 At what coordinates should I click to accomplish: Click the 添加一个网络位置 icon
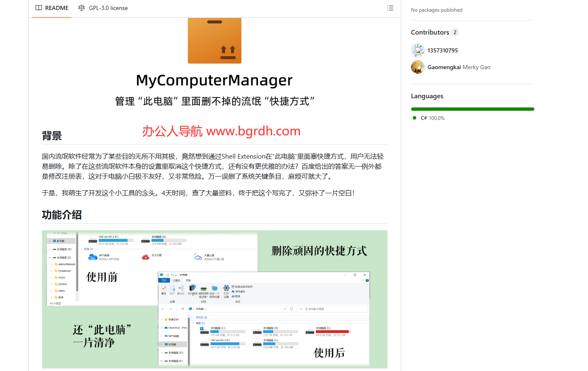pos(214,288)
